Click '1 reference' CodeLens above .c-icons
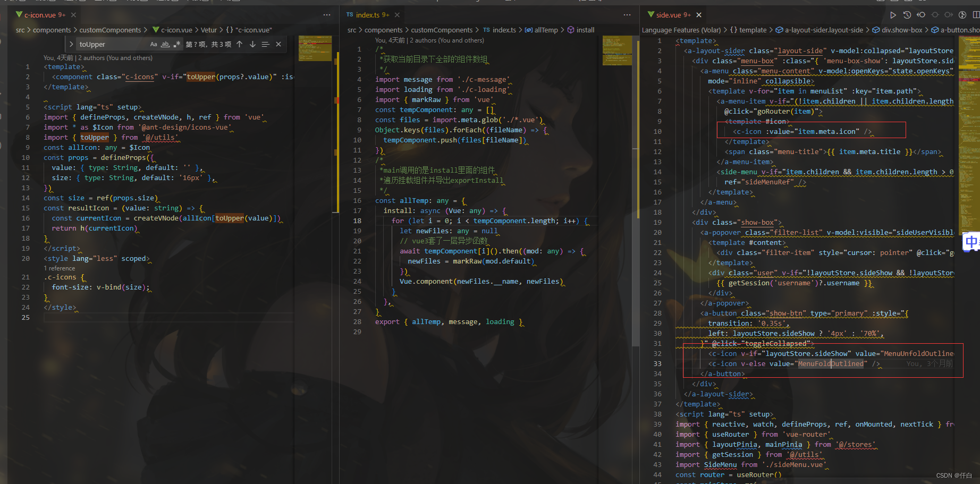Screen dimensions: 980x484 (x=59, y=268)
